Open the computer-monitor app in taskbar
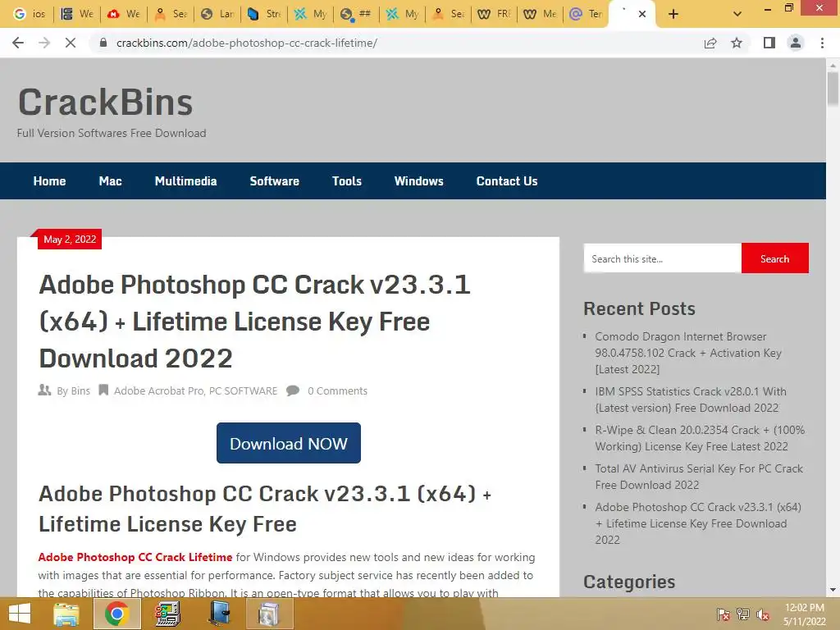The width and height of the screenshot is (840, 630). tap(167, 614)
